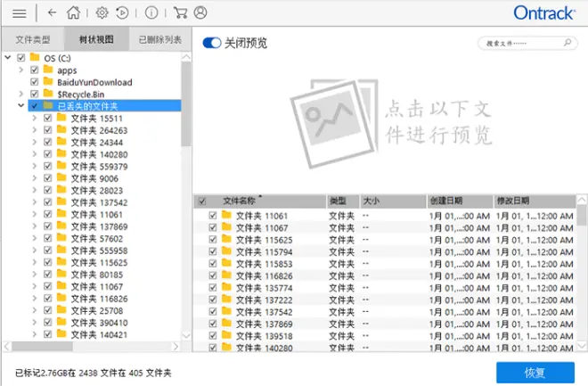Expand 文件夹 137542 tree node
This screenshot has height=386, width=588.
coord(35,201)
